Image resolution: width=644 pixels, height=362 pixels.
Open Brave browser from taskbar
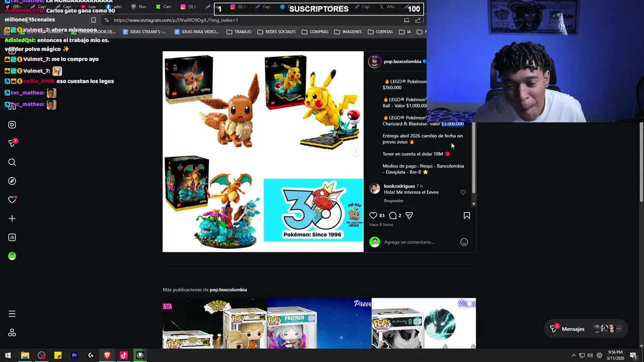tap(107, 355)
